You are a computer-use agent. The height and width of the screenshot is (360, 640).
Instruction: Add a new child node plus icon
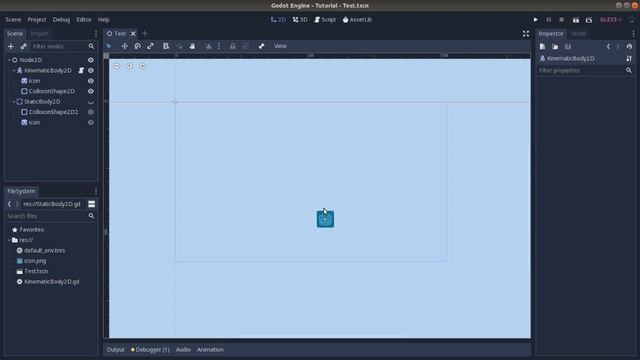[x=11, y=47]
